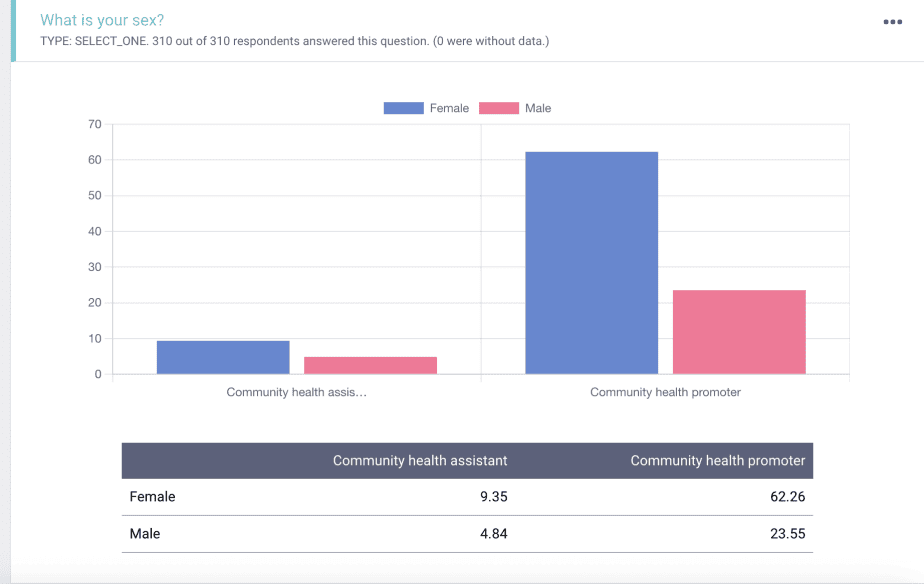Screen dimensions: 924x584
Task: Select the Female row label in table
Action: click(152, 496)
